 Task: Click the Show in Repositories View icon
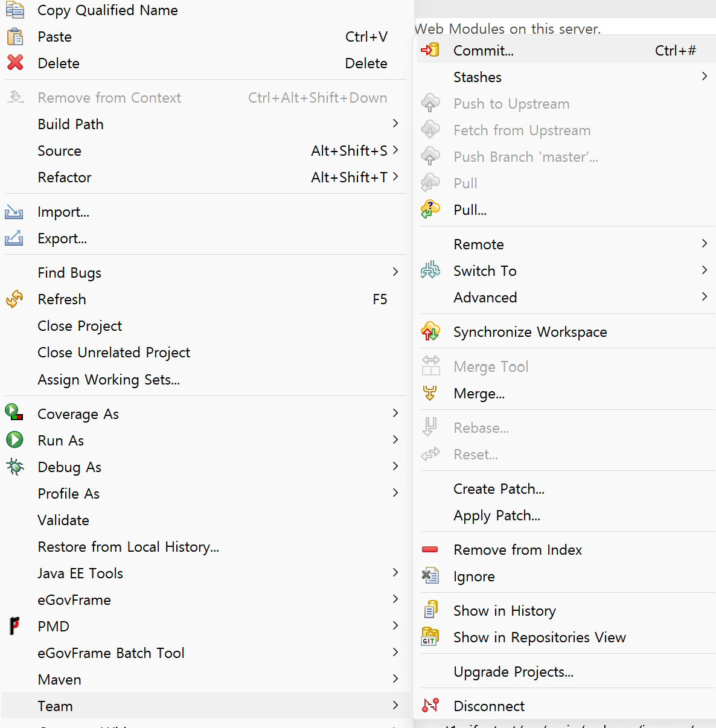click(x=430, y=637)
